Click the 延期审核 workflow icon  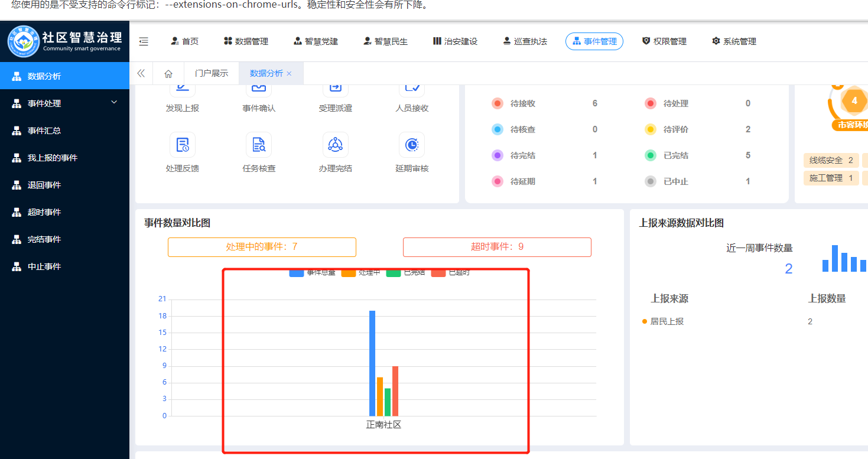412,145
